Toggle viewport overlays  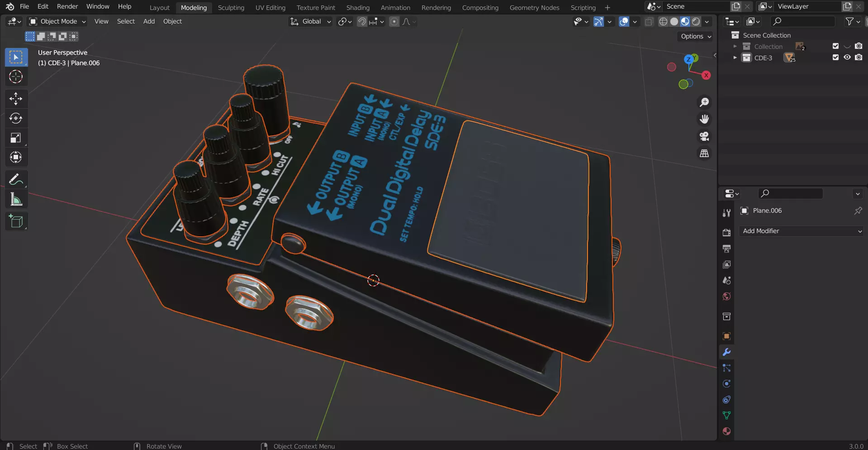coord(624,21)
